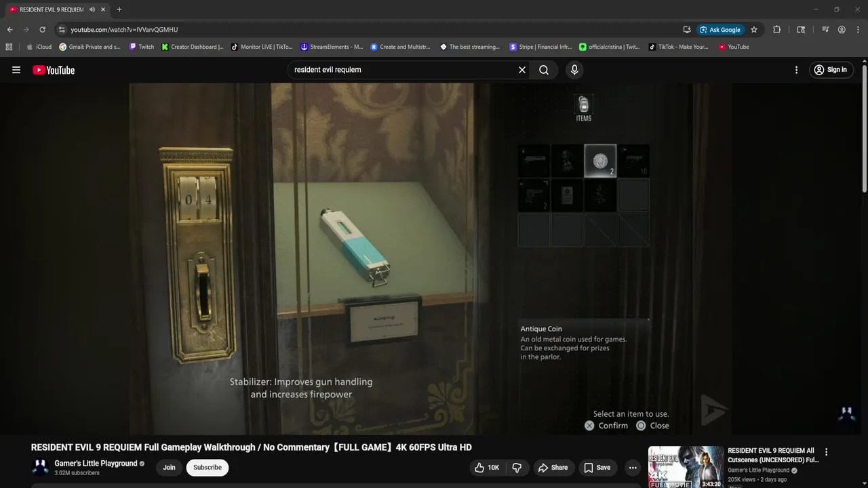View site information beside the URL

point(61,30)
